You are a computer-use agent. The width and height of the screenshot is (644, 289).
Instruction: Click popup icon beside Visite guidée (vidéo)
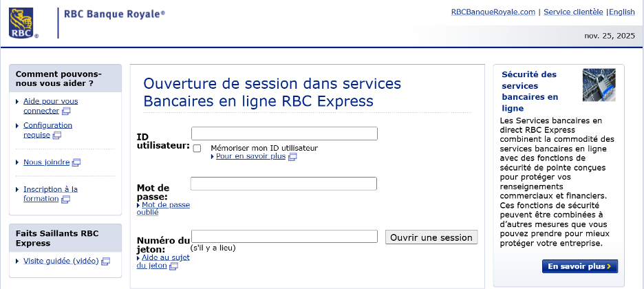pos(107,261)
